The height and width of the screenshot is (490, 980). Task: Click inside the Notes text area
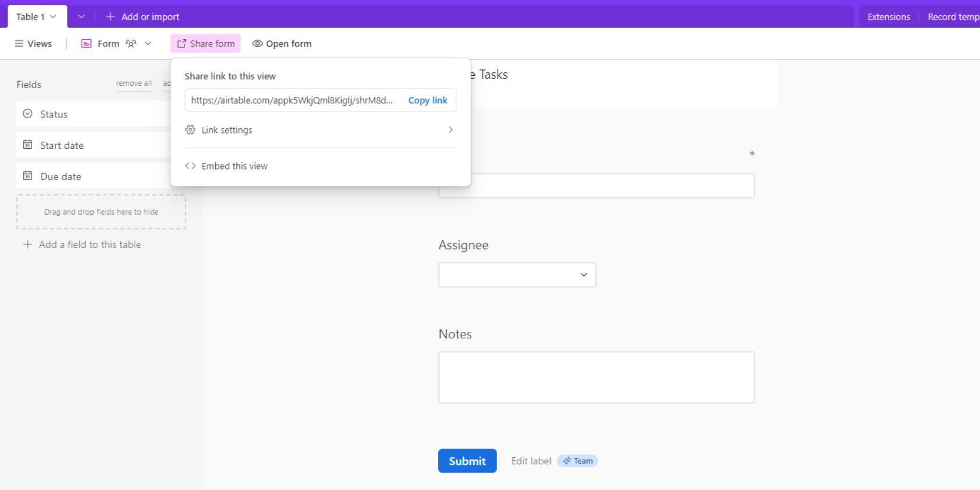point(596,377)
